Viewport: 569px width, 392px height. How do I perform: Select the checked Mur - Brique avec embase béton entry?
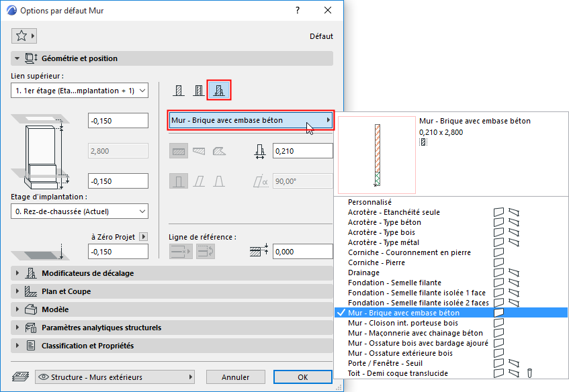(x=451, y=313)
